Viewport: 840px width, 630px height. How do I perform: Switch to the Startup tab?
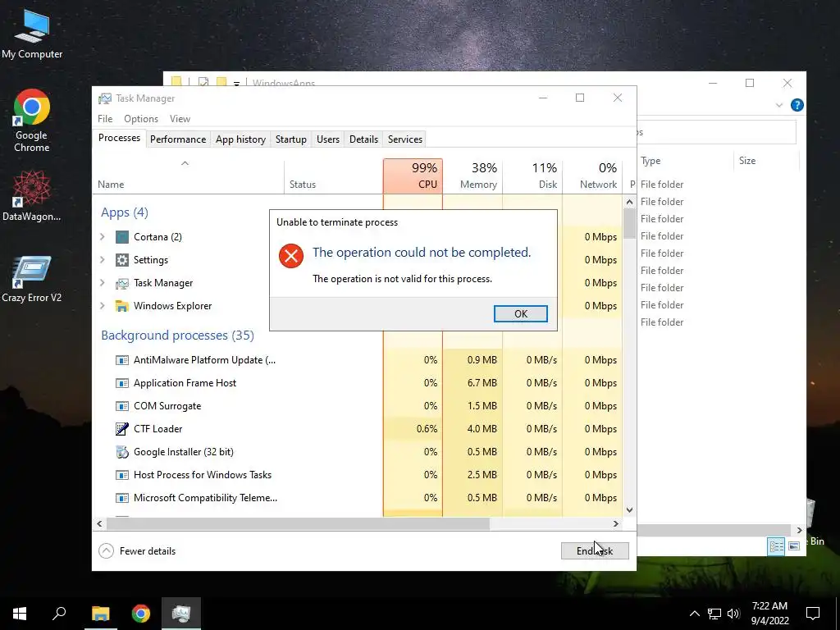pyautogui.click(x=291, y=139)
